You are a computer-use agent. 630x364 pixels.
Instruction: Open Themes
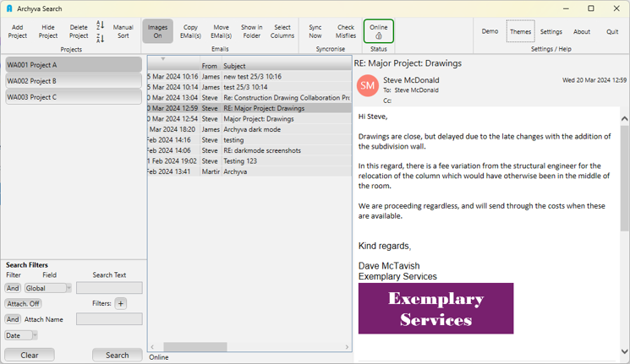(521, 31)
